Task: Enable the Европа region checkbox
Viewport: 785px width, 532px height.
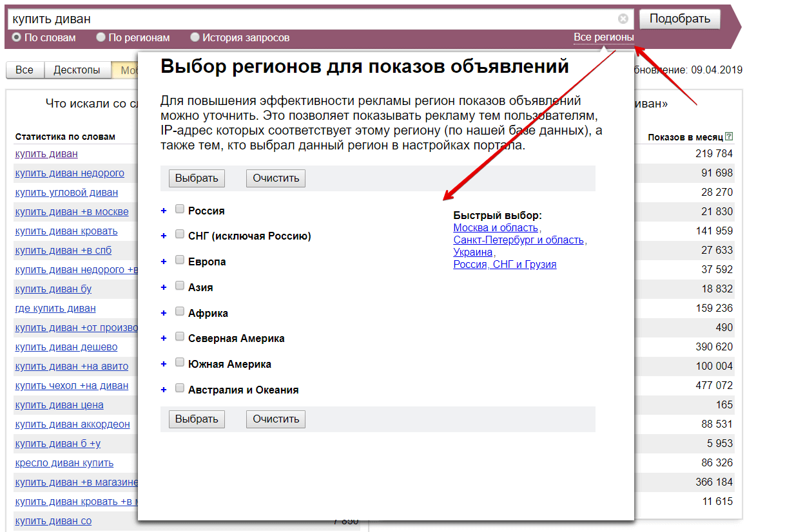Action: [180, 260]
